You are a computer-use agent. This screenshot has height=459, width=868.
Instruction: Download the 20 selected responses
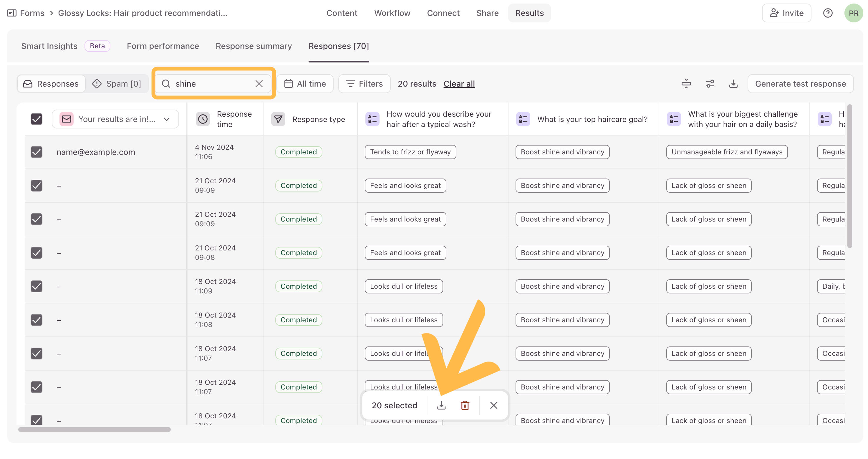click(x=441, y=405)
